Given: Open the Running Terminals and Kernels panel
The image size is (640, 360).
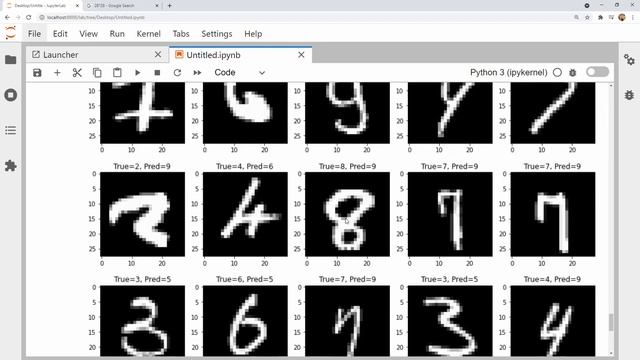Looking at the screenshot, I should click(11, 95).
